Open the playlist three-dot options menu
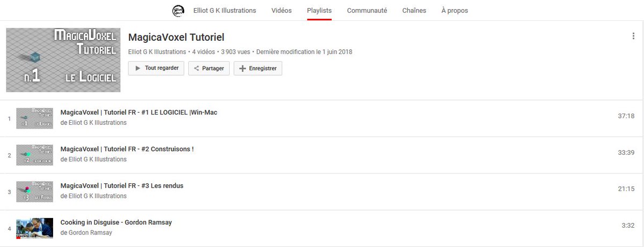This screenshot has width=644, height=247. tap(634, 36)
